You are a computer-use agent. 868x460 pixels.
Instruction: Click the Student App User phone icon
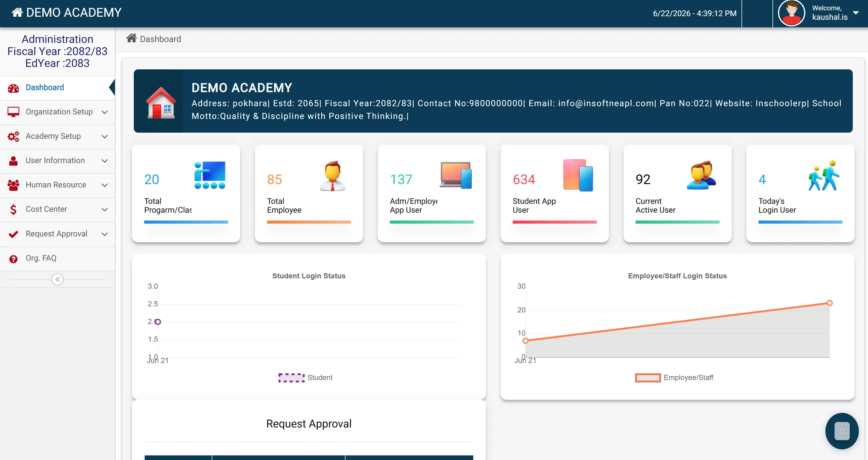578,175
